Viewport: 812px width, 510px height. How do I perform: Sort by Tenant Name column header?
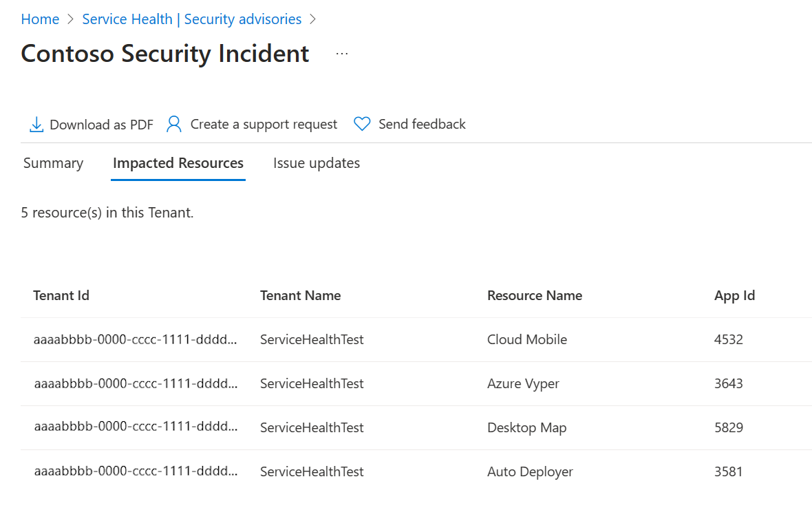point(300,295)
